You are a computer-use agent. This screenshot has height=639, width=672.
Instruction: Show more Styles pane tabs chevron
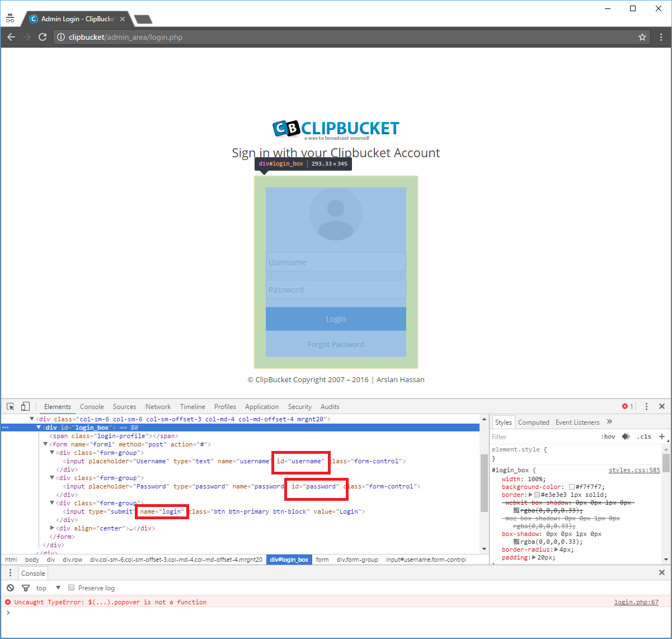609,422
